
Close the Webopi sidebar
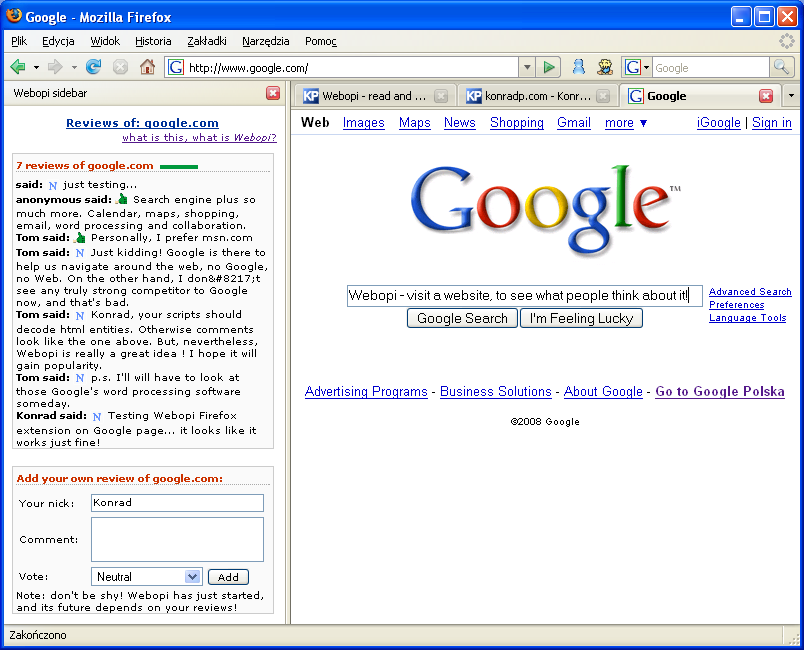click(x=273, y=93)
